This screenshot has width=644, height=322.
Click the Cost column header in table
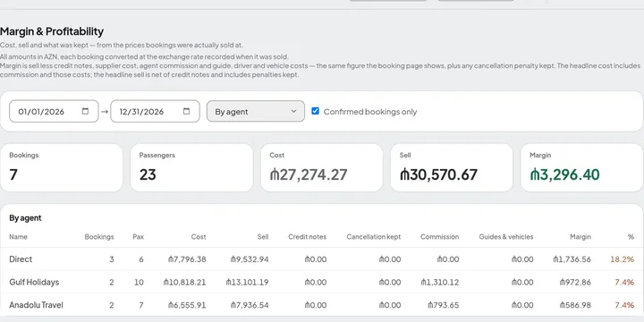(x=199, y=237)
